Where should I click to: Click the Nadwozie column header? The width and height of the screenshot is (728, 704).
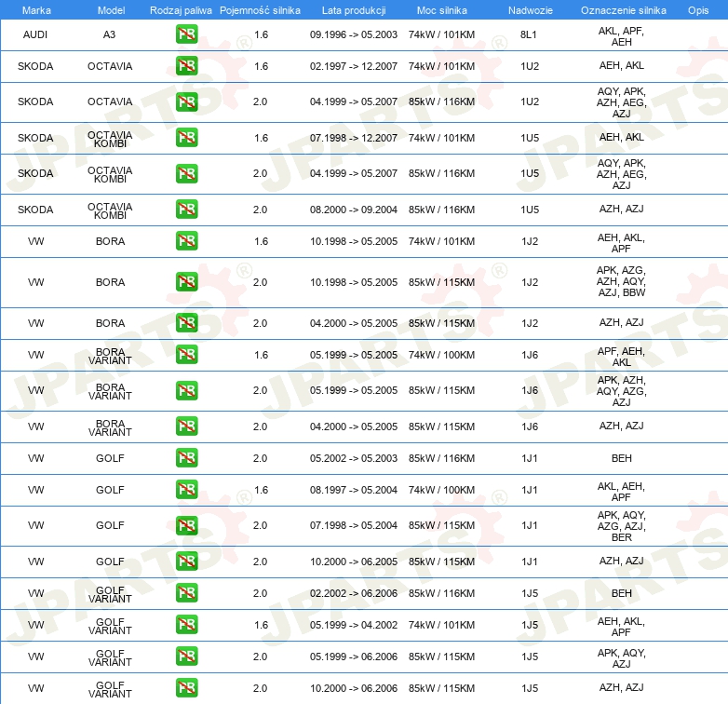[531, 10]
